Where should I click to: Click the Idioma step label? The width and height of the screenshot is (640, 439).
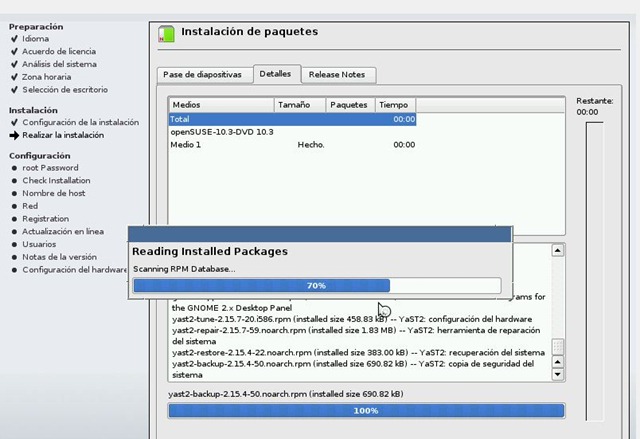tap(36, 39)
